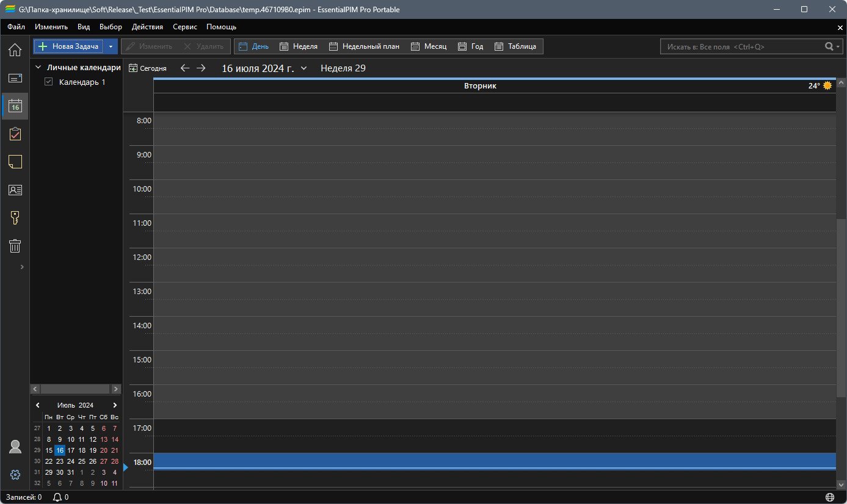
Task: Open the search options dropdown arrow
Action: coord(840,46)
